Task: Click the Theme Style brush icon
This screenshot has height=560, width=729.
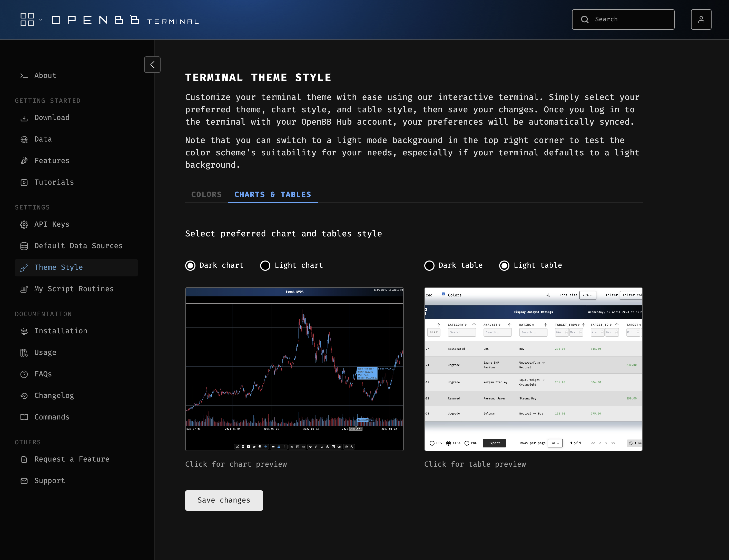Action: (x=24, y=268)
